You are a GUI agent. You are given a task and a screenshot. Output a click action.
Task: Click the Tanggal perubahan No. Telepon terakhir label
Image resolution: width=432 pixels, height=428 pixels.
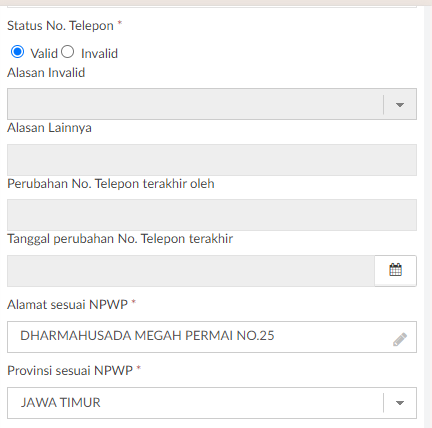(120, 239)
